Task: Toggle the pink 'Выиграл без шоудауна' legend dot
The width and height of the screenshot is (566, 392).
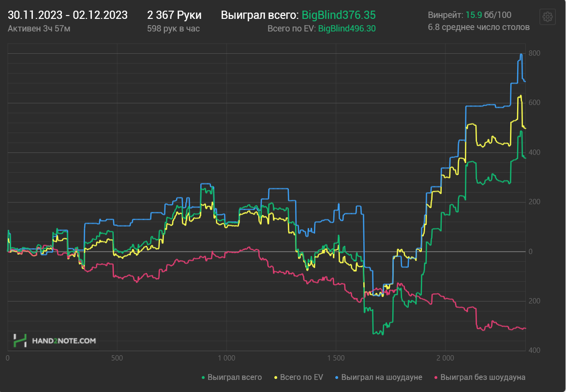Action: [x=436, y=377]
